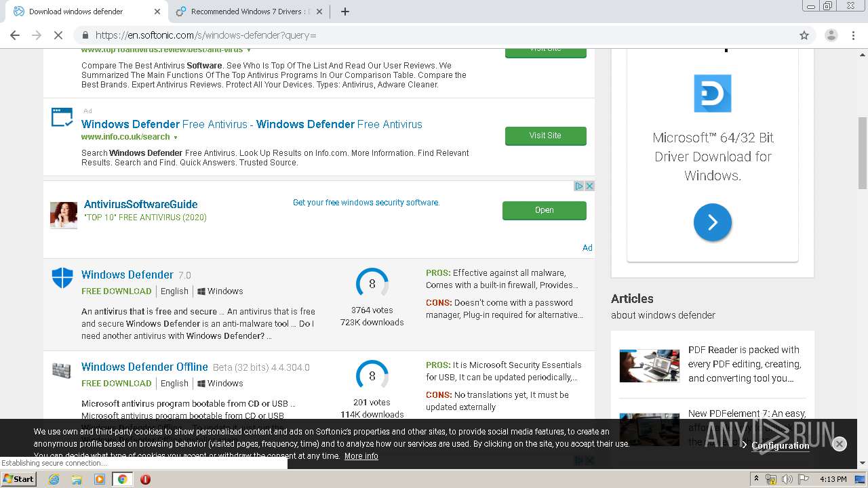868x488 pixels.
Task: Click the volume tray icon
Action: click(787, 479)
